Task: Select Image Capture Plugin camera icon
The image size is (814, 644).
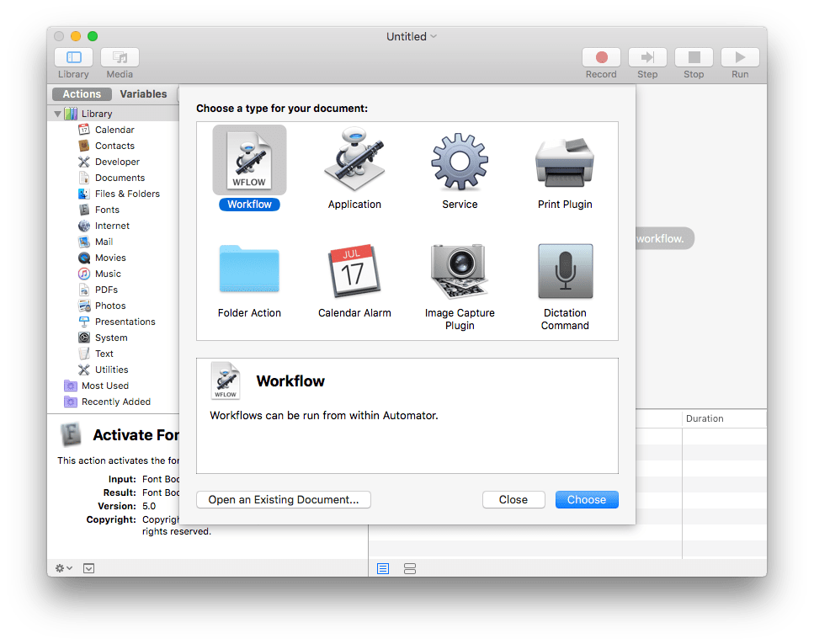Action: [460, 271]
